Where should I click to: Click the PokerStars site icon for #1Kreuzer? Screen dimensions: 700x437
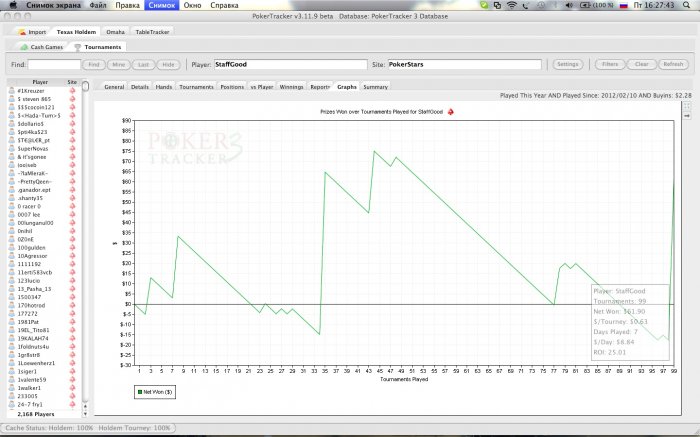tap(72, 91)
